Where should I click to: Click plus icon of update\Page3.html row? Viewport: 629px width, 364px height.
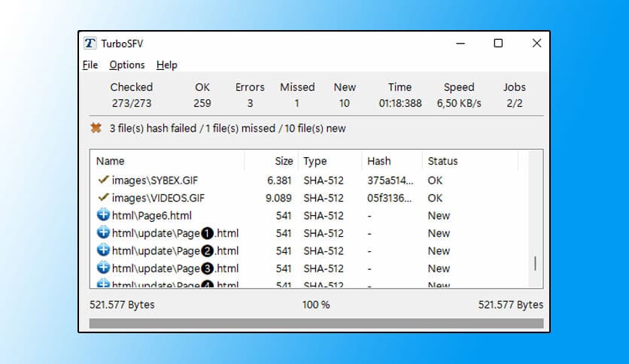103,268
